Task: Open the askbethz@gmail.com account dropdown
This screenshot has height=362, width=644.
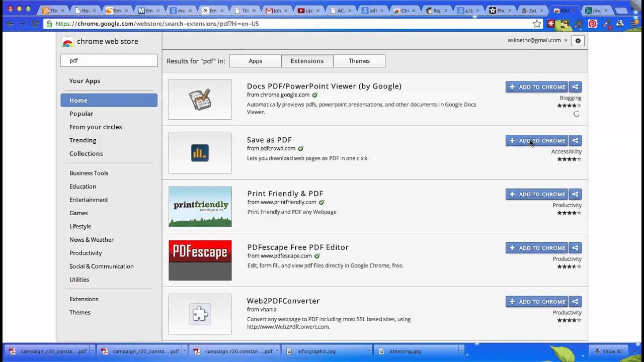Action: click(x=537, y=40)
